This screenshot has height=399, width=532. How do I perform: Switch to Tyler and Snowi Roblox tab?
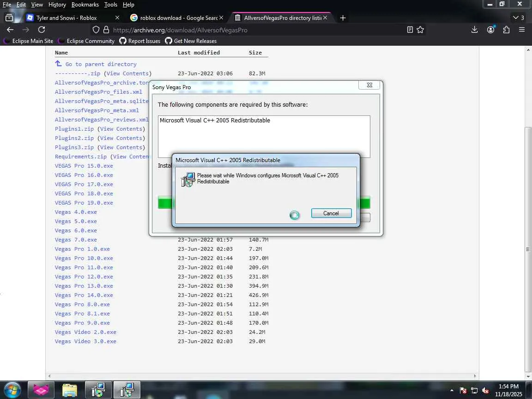(73, 18)
